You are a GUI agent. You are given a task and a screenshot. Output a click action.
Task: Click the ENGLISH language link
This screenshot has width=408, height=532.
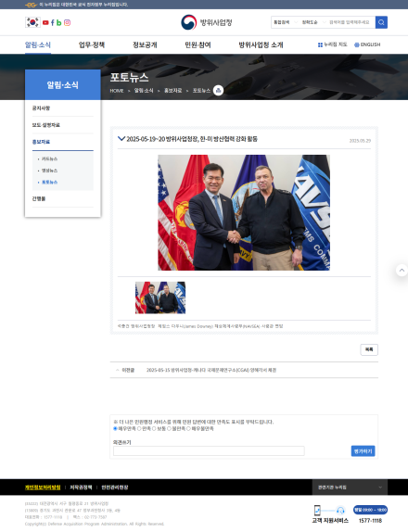click(367, 44)
